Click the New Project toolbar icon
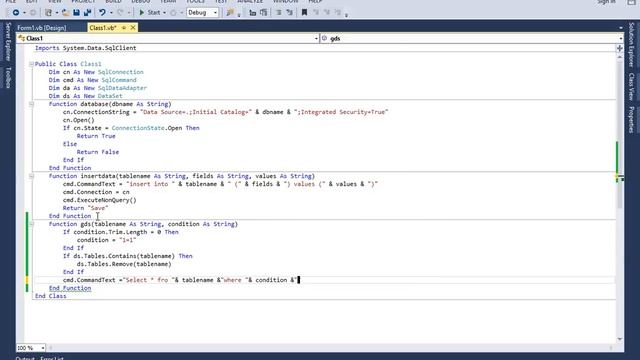The width and height of the screenshot is (640, 360). pos(48,13)
